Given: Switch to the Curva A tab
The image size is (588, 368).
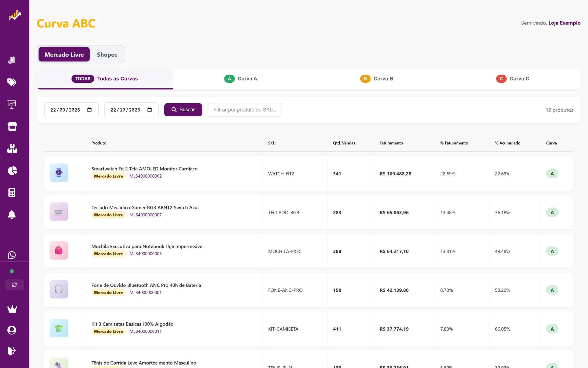Looking at the screenshot, I should pos(241,79).
